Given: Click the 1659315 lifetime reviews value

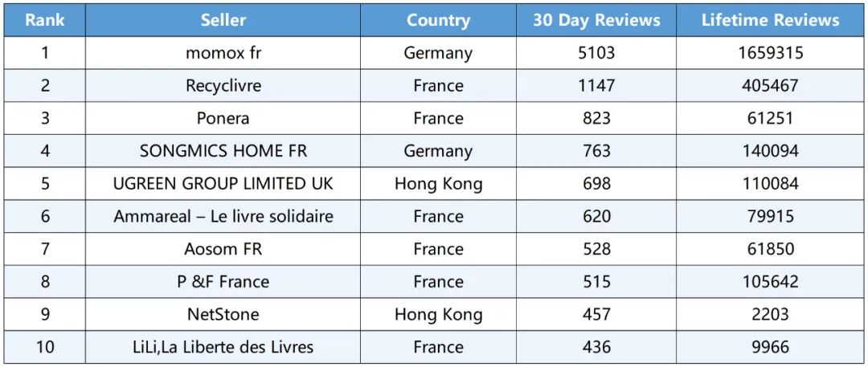Looking at the screenshot, I should 770,53.
